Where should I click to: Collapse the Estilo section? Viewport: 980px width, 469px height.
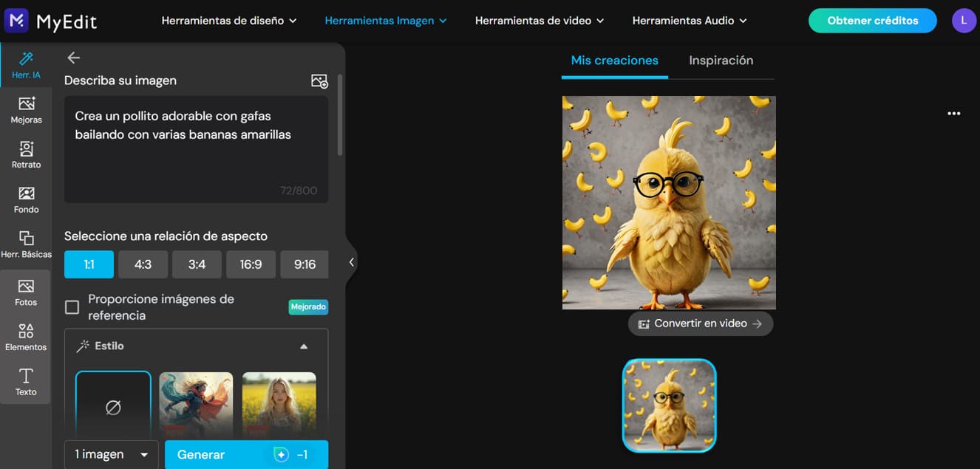pyautogui.click(x=303, y=346)
